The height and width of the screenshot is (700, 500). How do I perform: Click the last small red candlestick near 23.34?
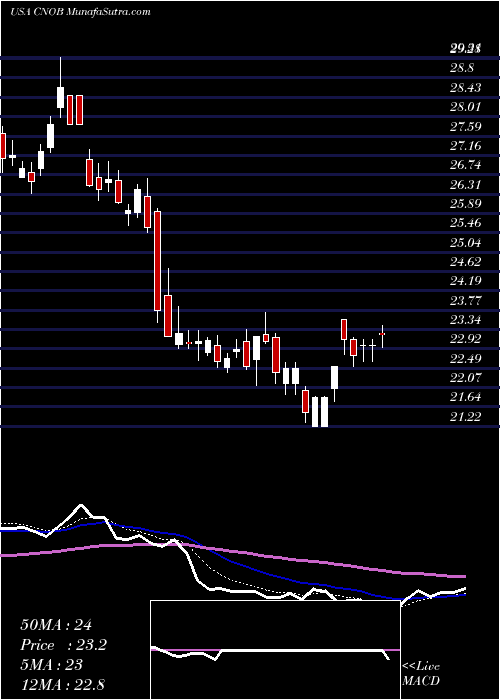pos(382,334)
